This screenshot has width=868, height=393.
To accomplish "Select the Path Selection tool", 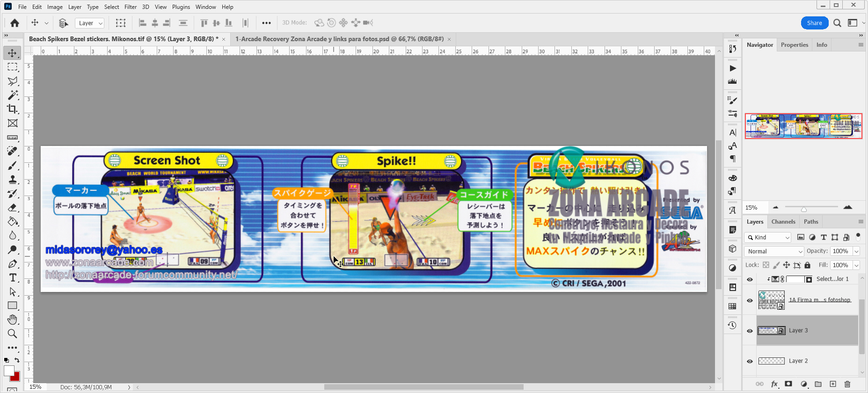I will pyautogui.click(x=13, y=291).
